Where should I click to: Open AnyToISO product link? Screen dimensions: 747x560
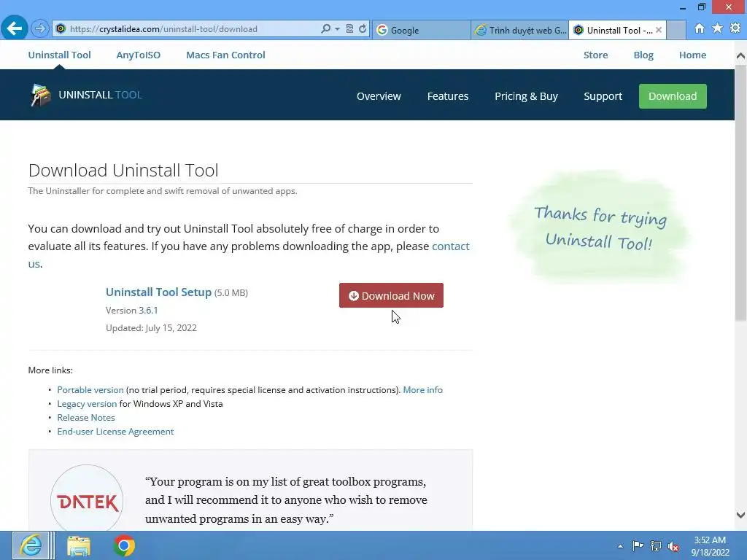coord(138,55)
